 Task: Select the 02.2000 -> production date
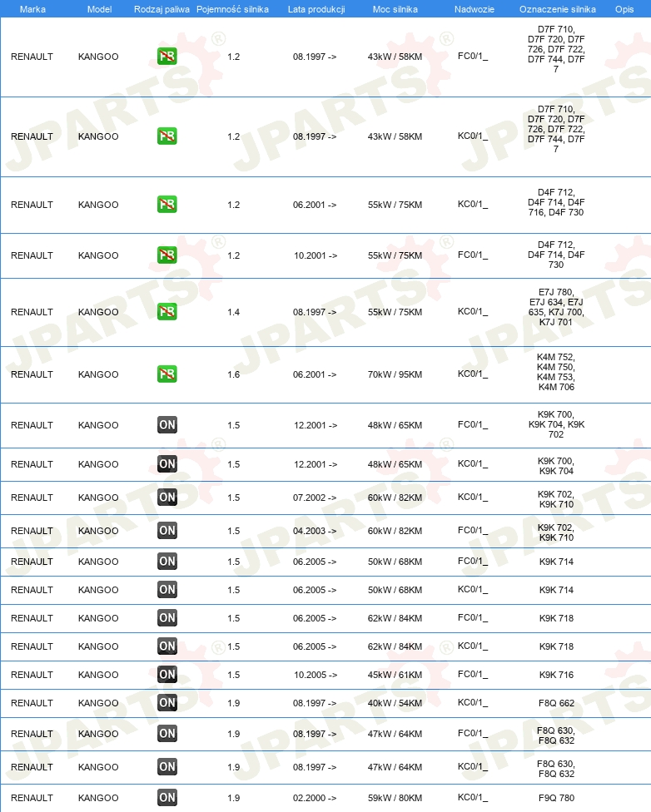click(x=315, y=798)
